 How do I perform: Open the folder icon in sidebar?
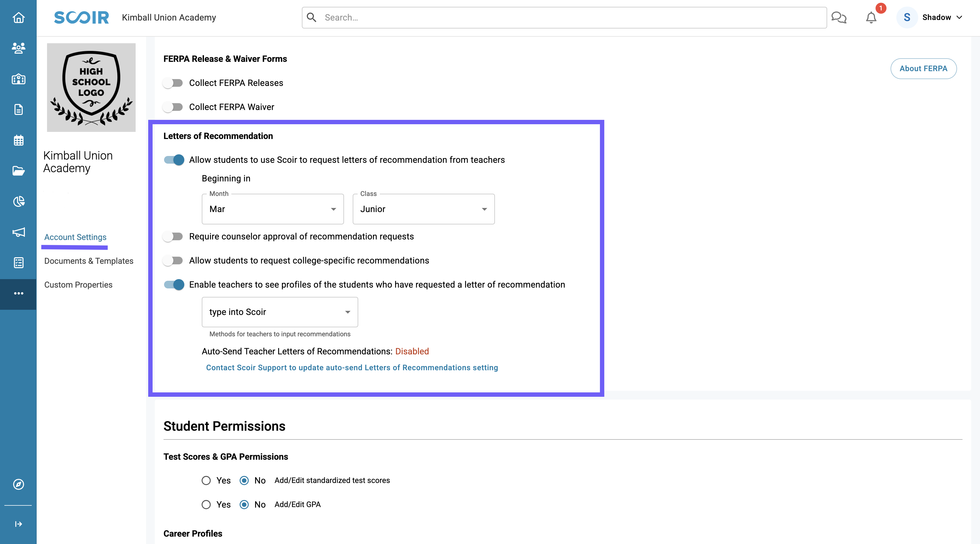(18, 170)
